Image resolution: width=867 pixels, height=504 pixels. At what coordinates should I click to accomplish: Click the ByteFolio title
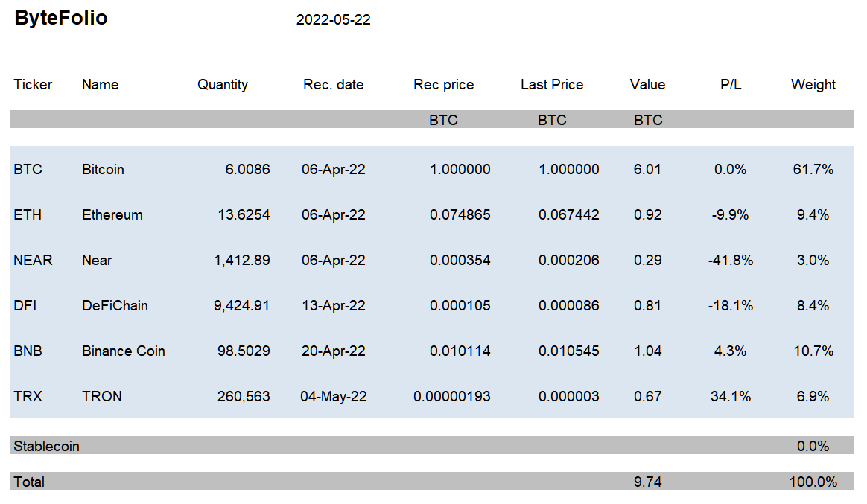61,18
